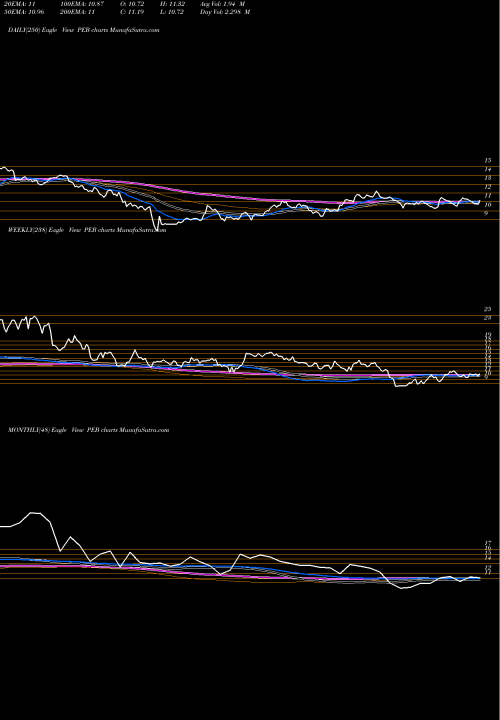Select the "200EMA: 11" readout

point(80,12)
